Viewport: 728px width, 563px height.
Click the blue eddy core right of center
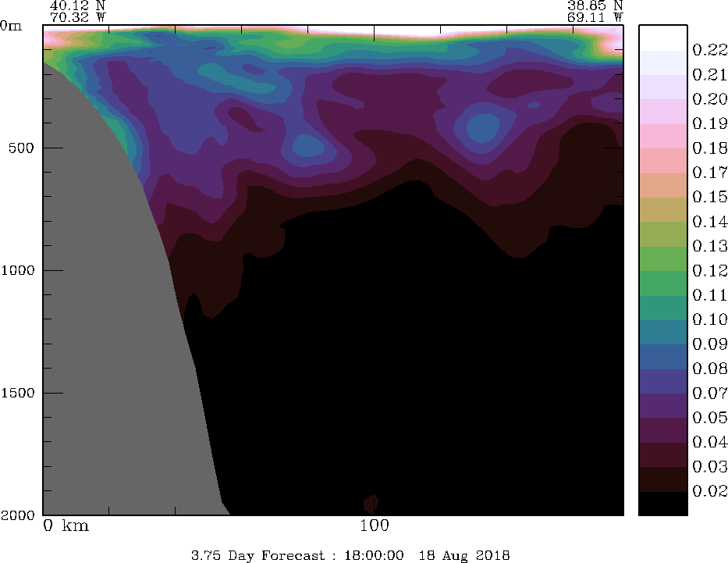point(483,128)
